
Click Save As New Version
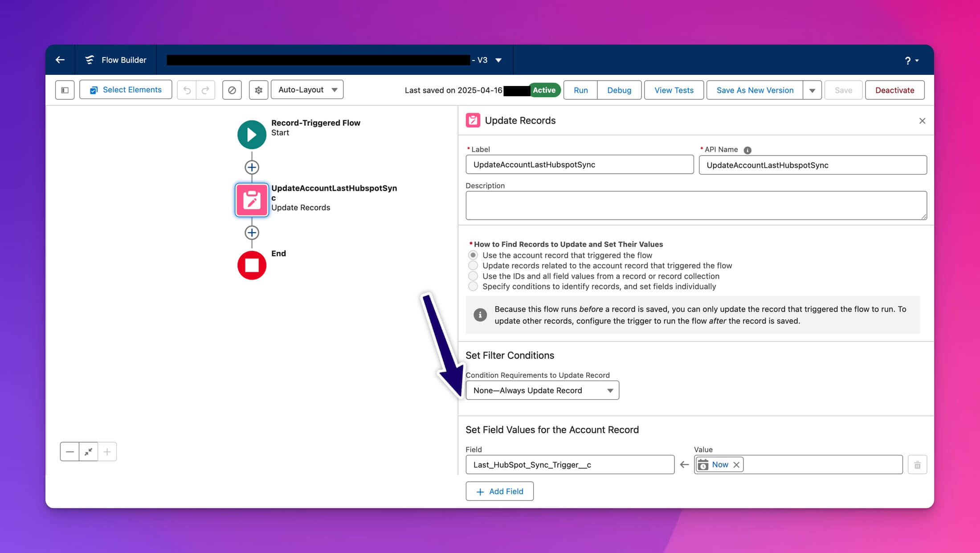pos(755,90)
